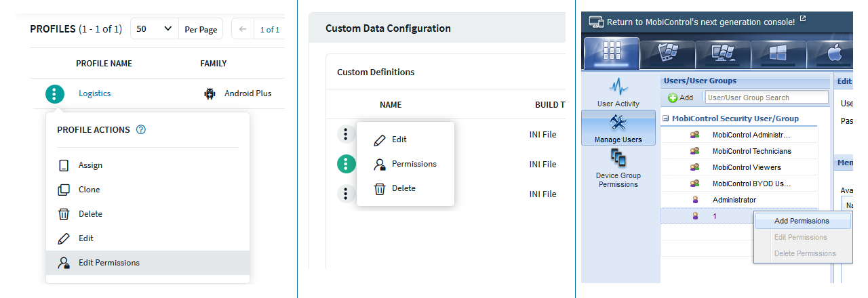Open User Activity in the sidebar

pyautogui.click(x=618, y=92)
